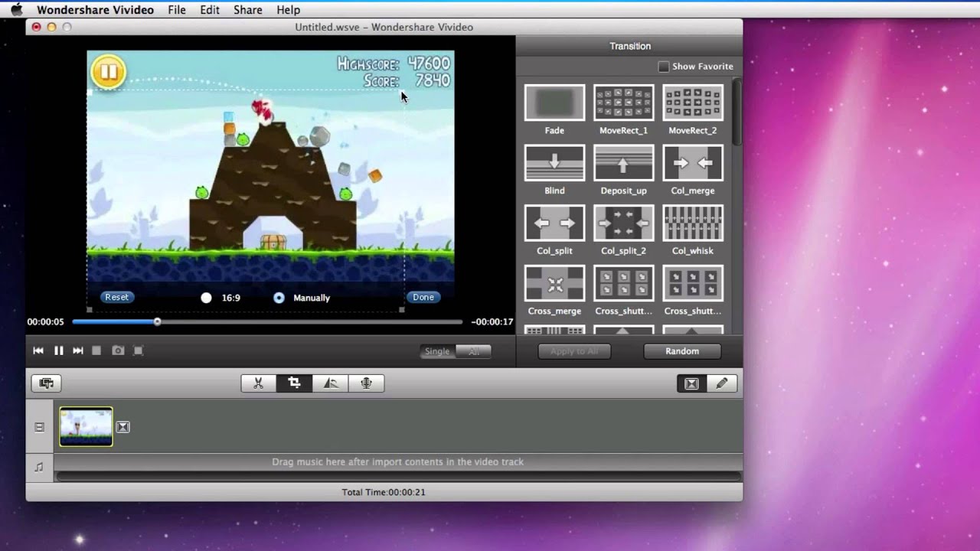Select the Col_whisk transition
980x551 pixels.
click(692, 223)
